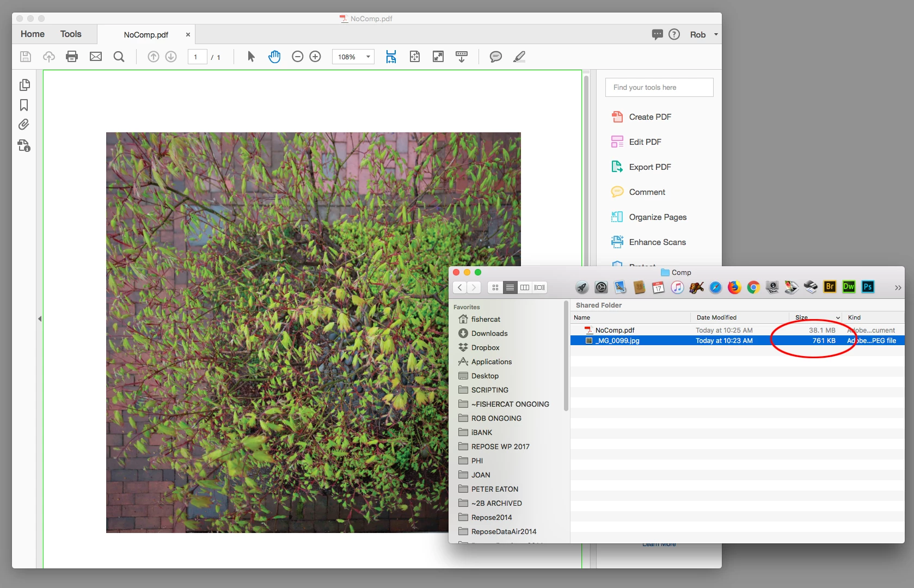Open Safari from Finder toolbar
The image size is (914, 588).
pyautogui.click(x=715, y=287)
